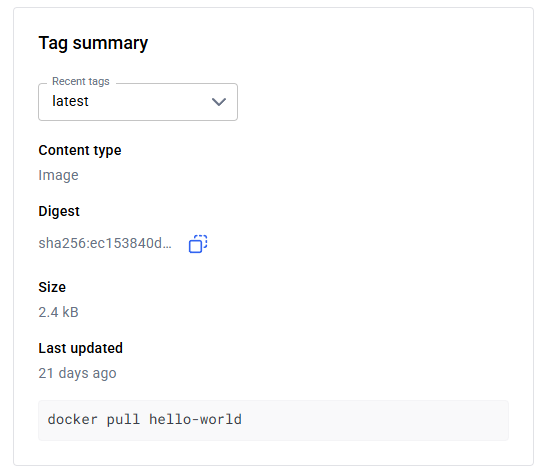Click the docker pull hello-world command box
This screenshot has width=549, height=472.
pyautogui.click(x=273, y=420)
